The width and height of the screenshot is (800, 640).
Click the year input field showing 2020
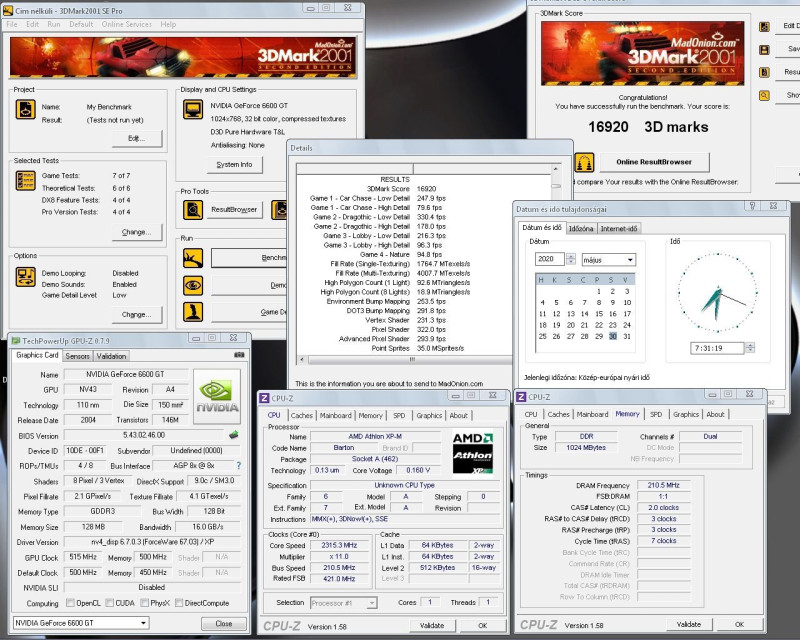click(549, 259)
